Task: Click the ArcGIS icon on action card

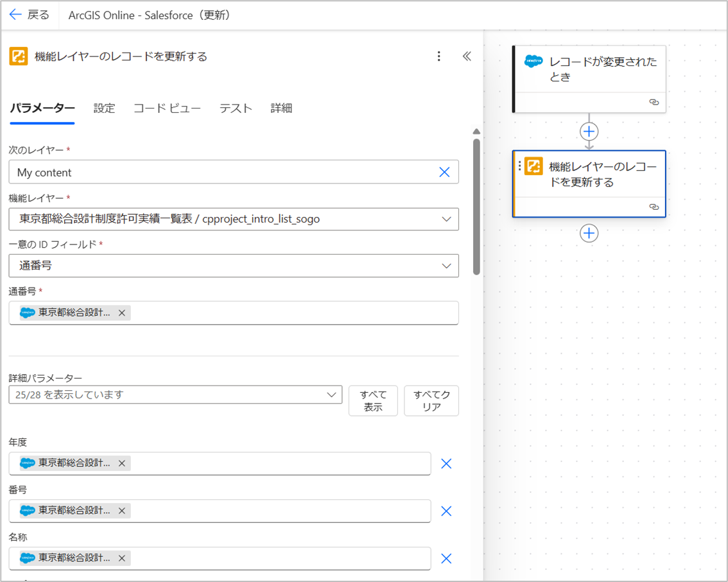Action: pos(533,166)
